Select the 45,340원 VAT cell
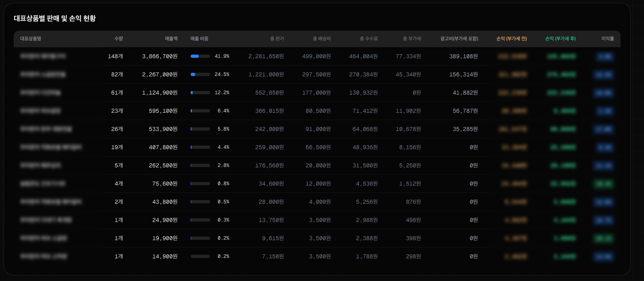644x281 pixels. (408, 74)
